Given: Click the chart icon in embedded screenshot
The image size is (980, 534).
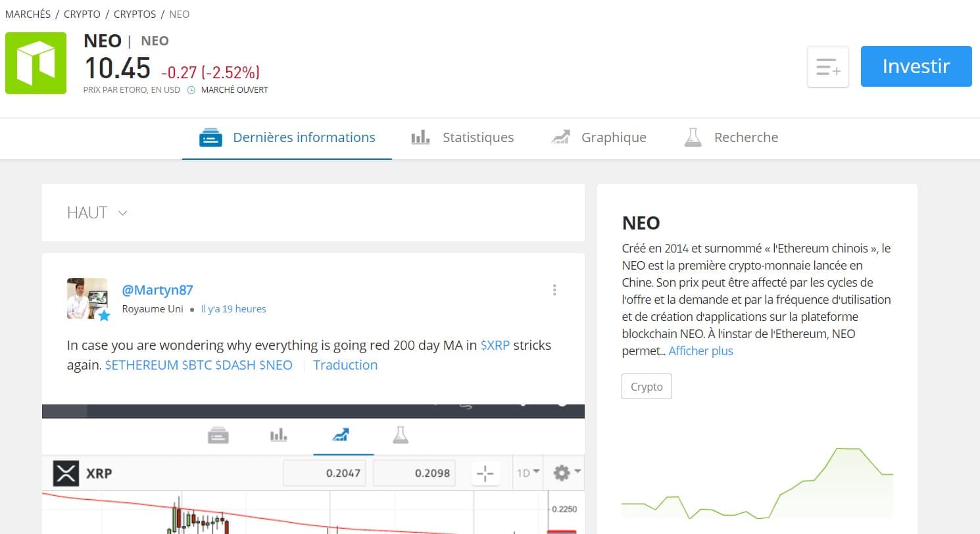Looking at the screenshot, I should [341, 435].
